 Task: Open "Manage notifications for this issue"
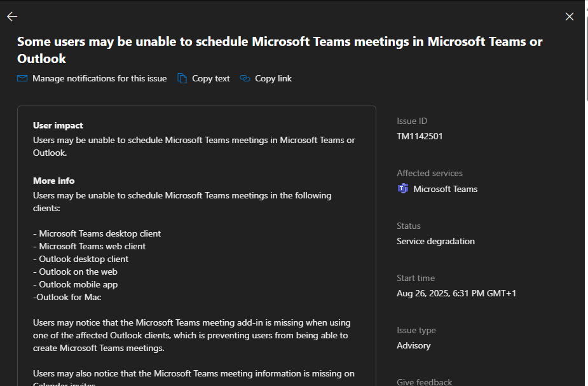tap(99, 78)
